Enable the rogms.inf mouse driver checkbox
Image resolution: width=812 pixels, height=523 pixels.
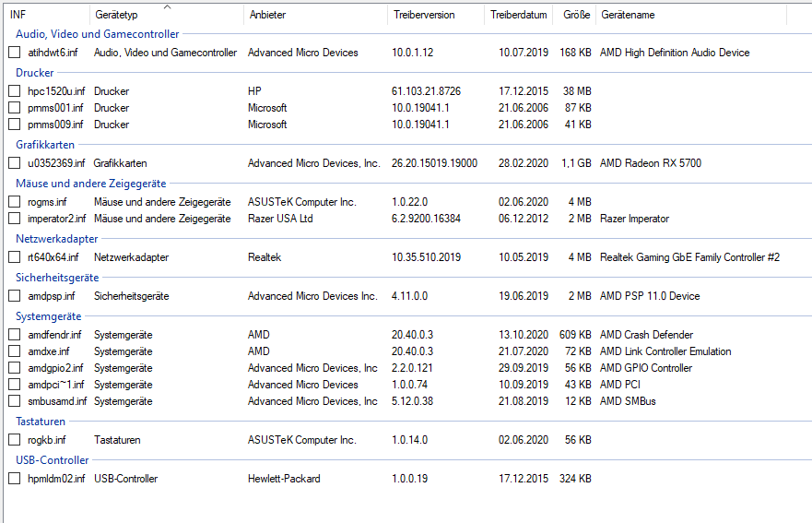point(15,202)
